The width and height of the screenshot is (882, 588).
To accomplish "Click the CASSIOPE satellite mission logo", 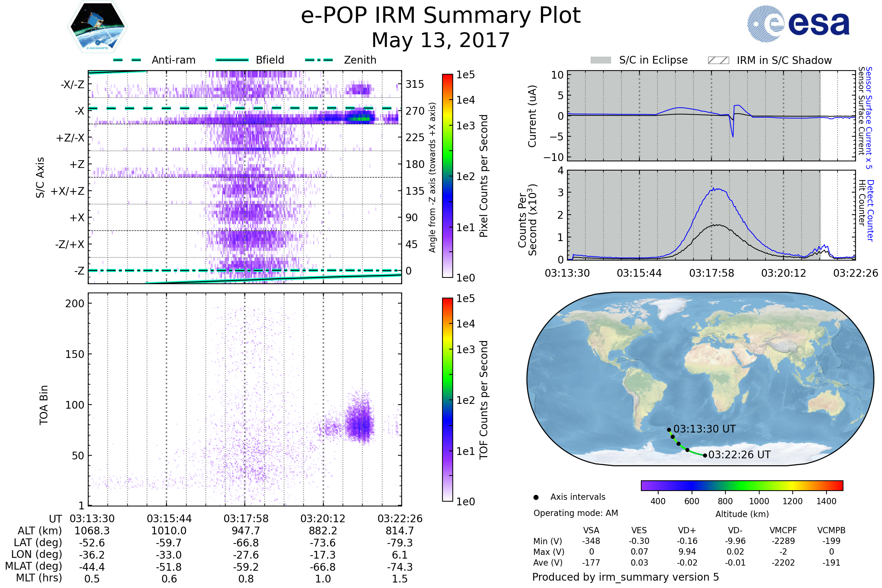I will (97, 27).
